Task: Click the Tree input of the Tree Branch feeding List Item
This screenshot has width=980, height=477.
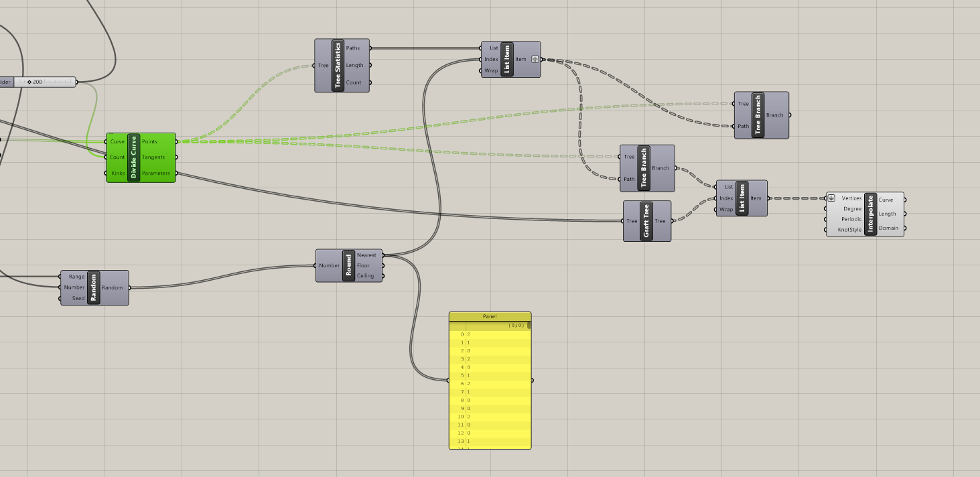Action: pos(629,157)
